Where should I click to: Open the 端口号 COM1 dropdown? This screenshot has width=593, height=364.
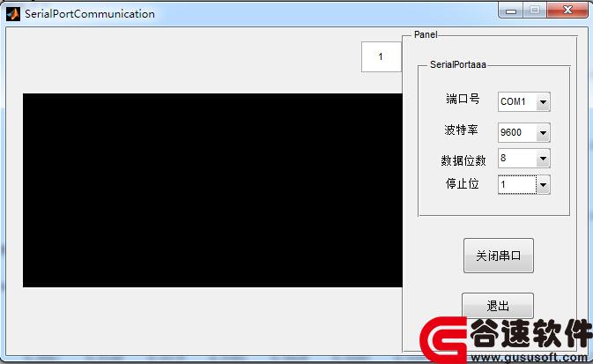[x=524, y=101]
